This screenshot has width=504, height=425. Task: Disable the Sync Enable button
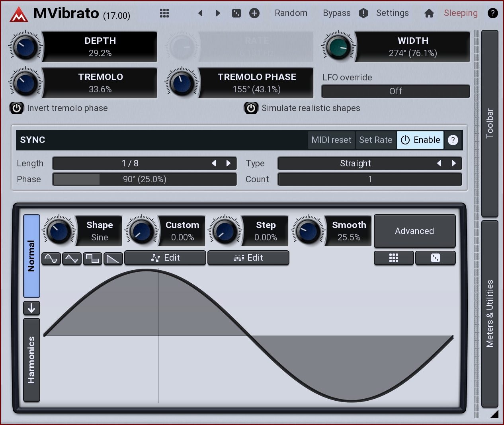coord(420,140)
